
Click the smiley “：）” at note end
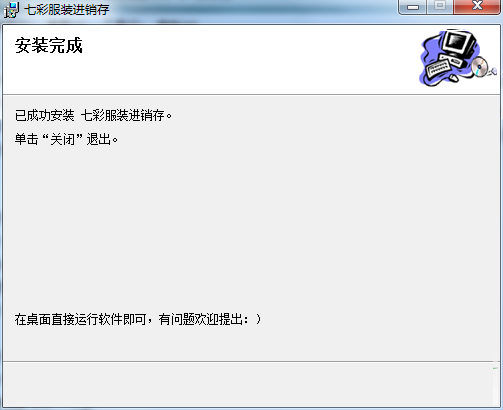coord(253,319)
